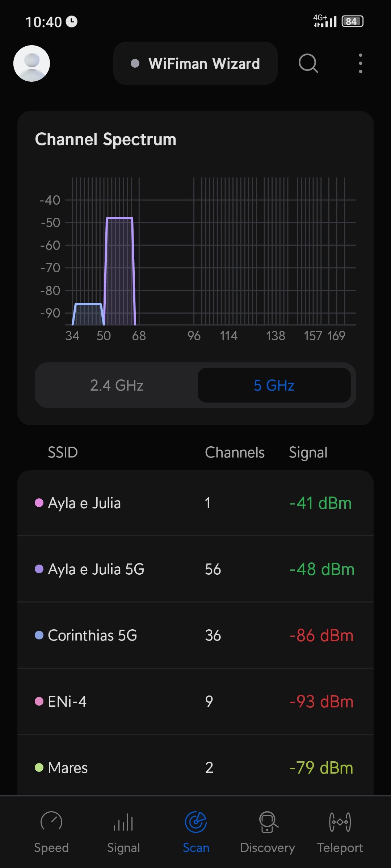
Task: Tap the profile avatar picture
Action: (x=32, y=64)
